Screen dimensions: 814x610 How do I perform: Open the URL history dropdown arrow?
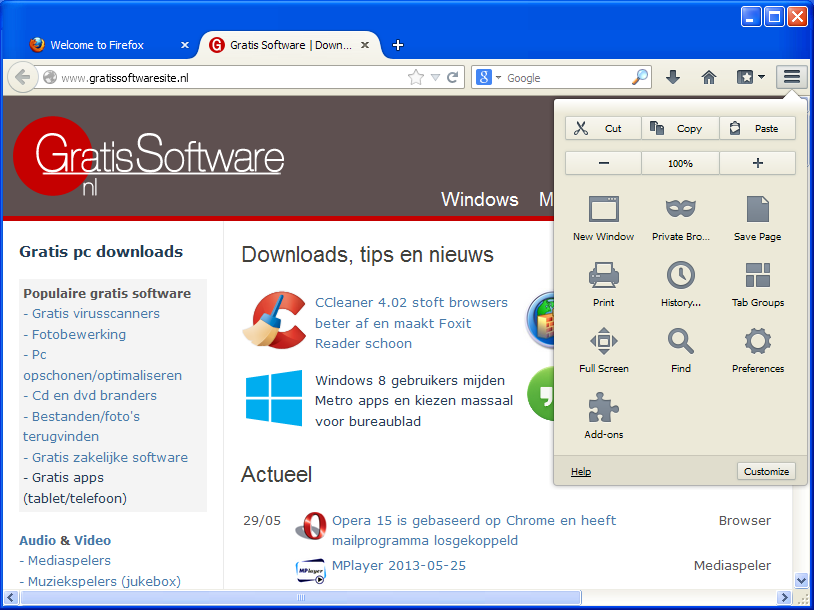(x=434, y=77)
